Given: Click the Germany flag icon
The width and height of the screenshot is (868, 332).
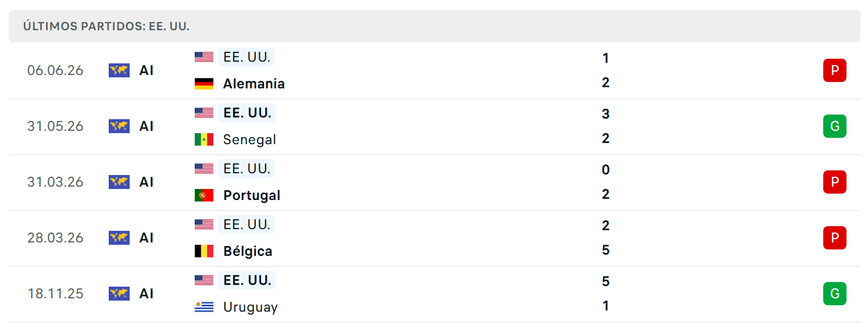Looking at the screenshot, I should click(204, 84).
